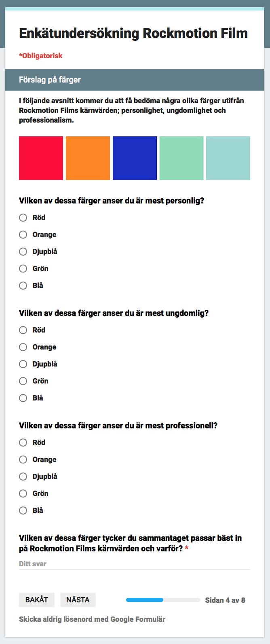Select Orange for most personlig color
The image size is (270, 644).
(x=23, y=235)
